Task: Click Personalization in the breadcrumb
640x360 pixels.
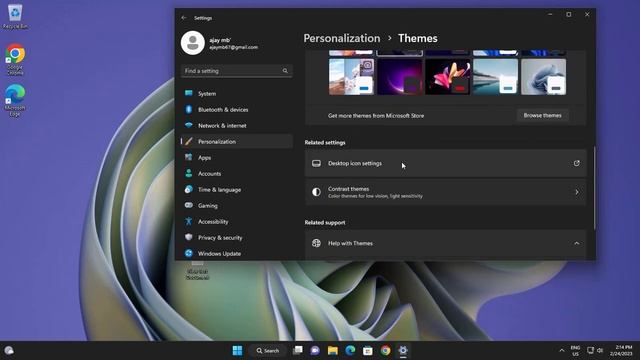Action: click(x=342, y=38)
